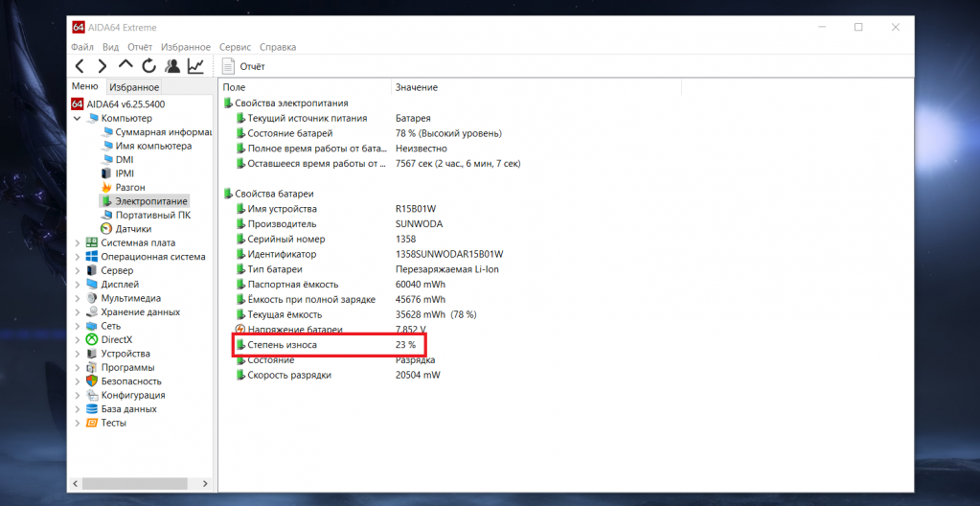Screen dimensions: 980x506
Task: Collapse the Компьютер tree node
Action: [78, 119]
